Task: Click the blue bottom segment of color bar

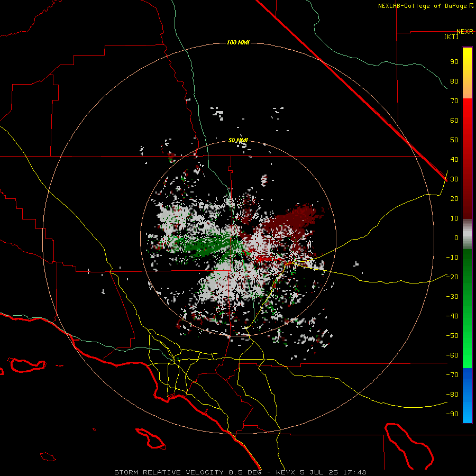Action: pyautogui.click(x=467, y=396)
